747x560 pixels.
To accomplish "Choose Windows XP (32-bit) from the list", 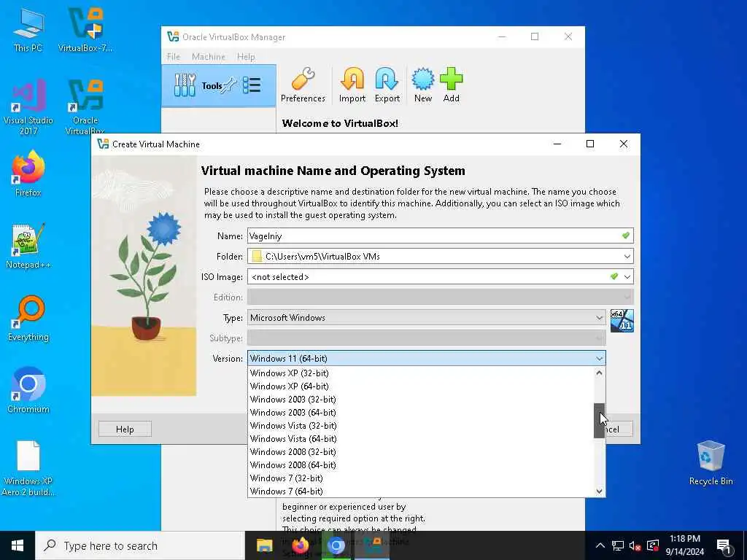I will click(x=421, y=373).
